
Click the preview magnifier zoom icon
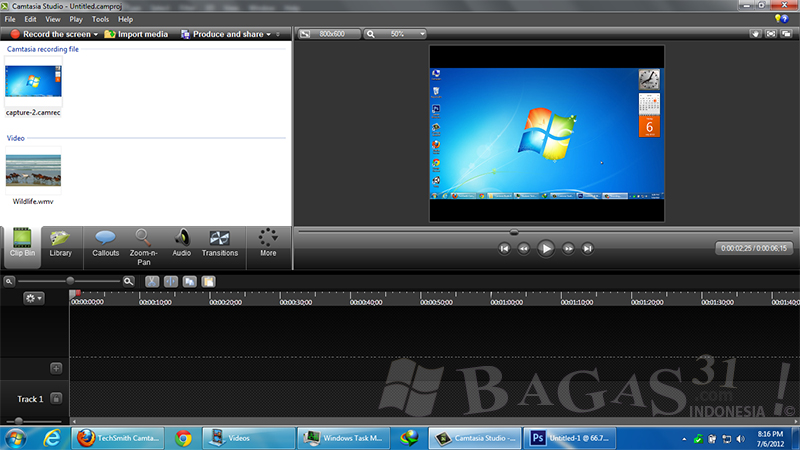point(371,34)
